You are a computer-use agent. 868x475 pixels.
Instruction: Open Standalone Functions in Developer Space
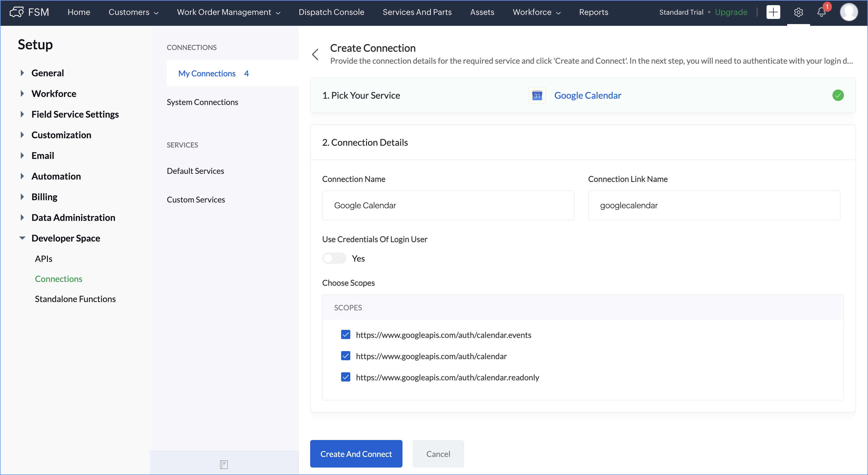(x=75, y=299)
